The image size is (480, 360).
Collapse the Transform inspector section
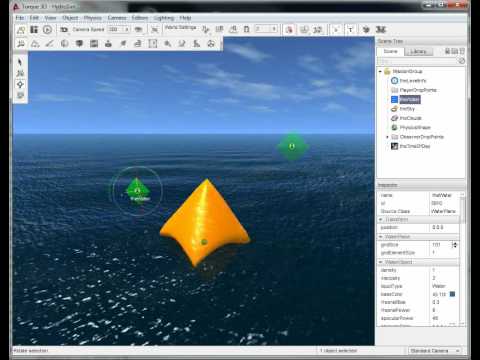(380, 220)
